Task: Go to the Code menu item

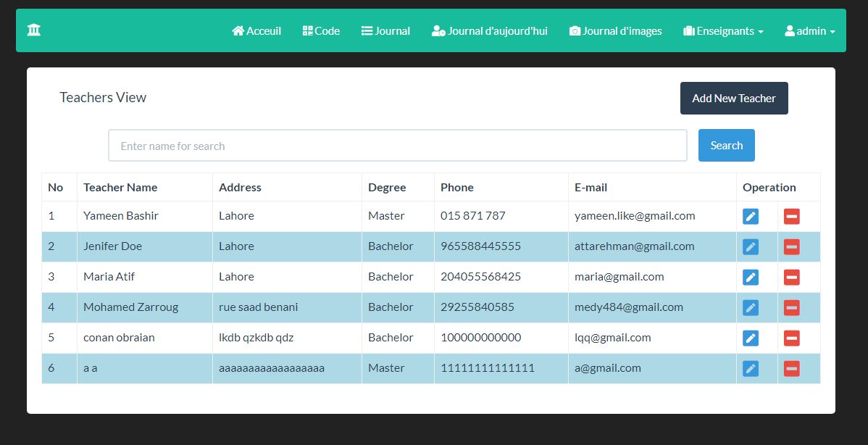Action: point(321,31)
